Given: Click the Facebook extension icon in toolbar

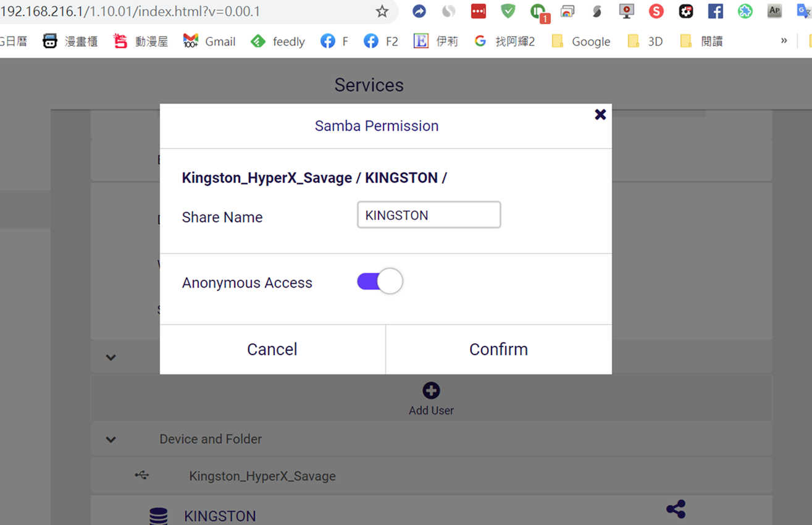Looking at the screenshot, I should 715,11.
